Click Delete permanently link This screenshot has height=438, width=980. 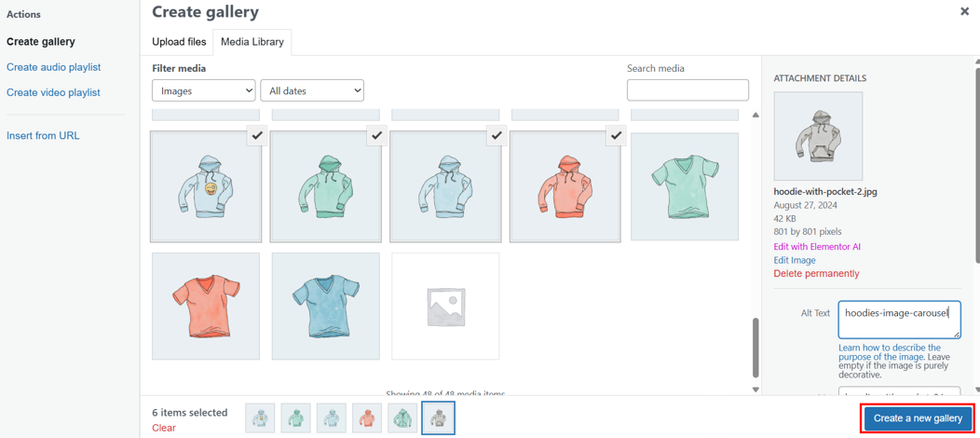coord(816,274)
